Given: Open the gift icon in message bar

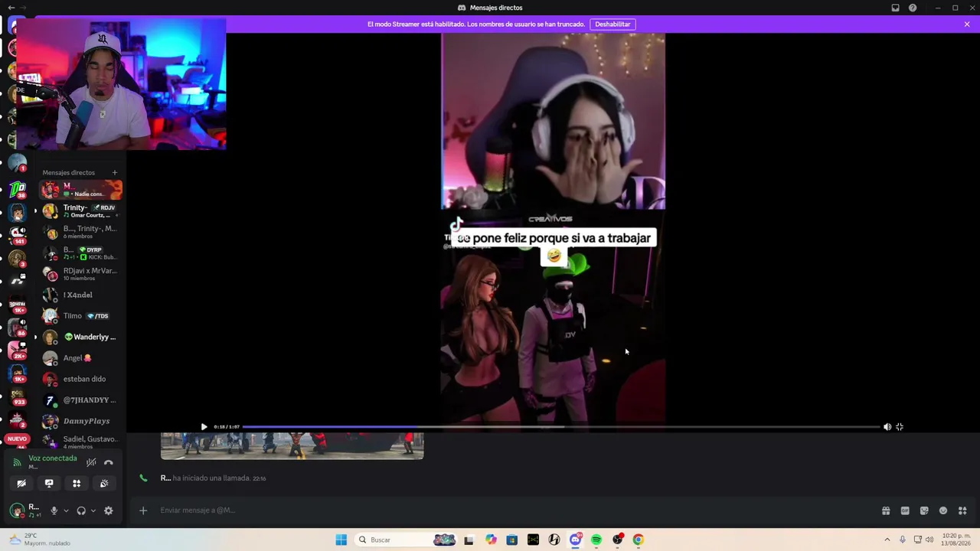Looking at the screenshot, I should (x=886, y=510).
